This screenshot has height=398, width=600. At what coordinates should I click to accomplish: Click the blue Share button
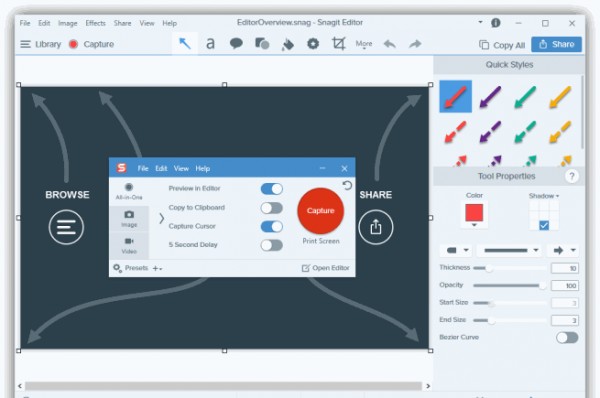click(x=556, y=44)
